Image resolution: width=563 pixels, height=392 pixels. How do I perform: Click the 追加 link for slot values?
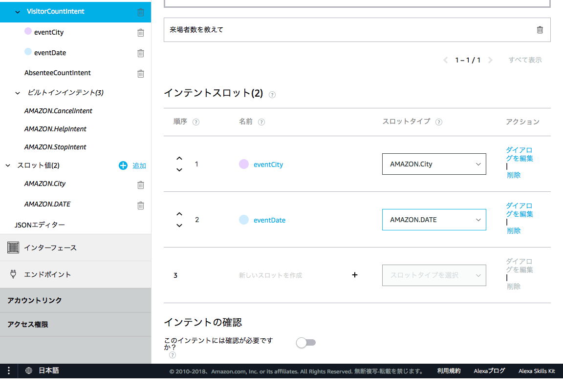(139, 165)
